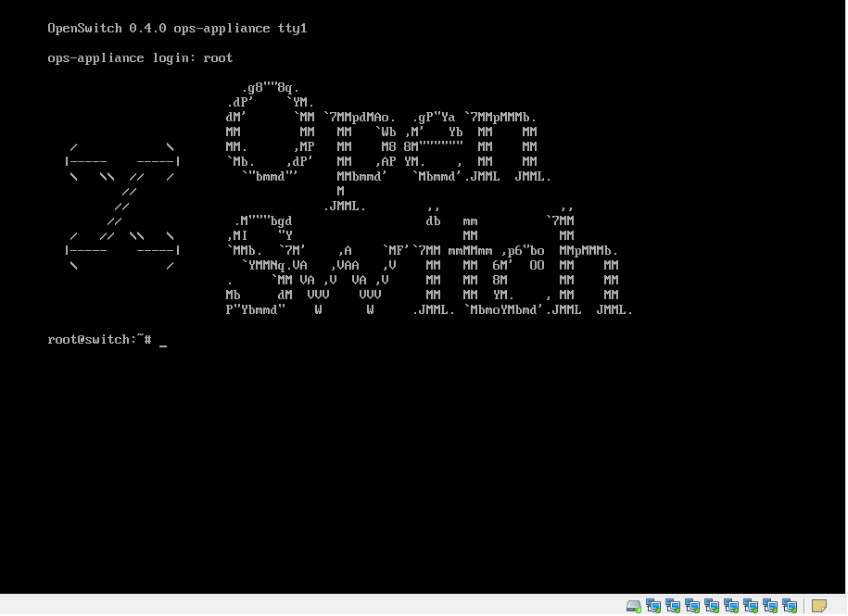848x616 pixels.
Task: Click the 'OpenSwitch 0.4.0 ops-appliance tty1' line
Action: point(177,29)
